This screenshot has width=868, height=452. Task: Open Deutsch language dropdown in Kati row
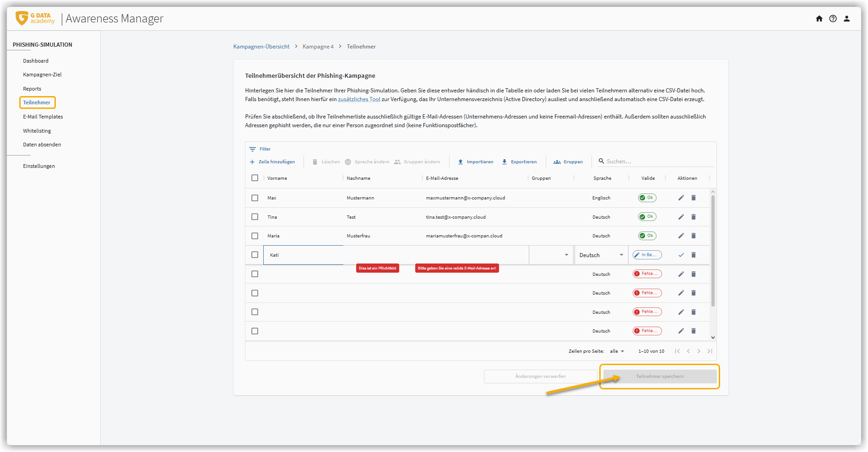[x=601, y=255]
